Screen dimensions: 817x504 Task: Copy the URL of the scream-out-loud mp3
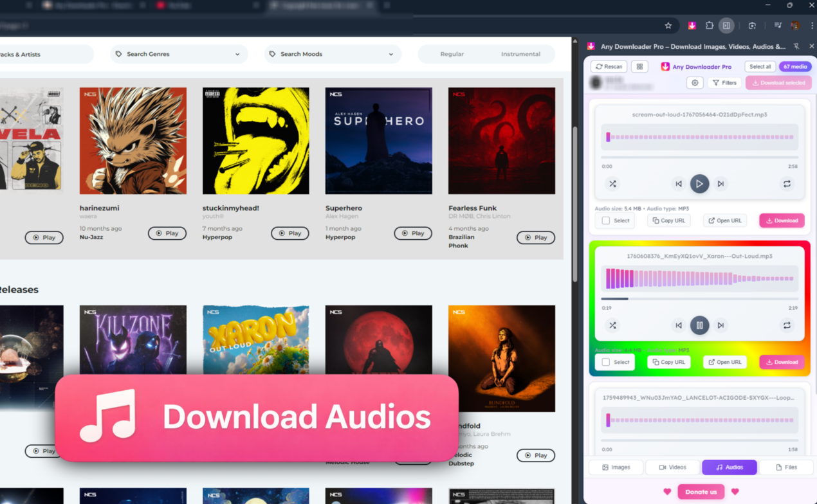[668, 221]
